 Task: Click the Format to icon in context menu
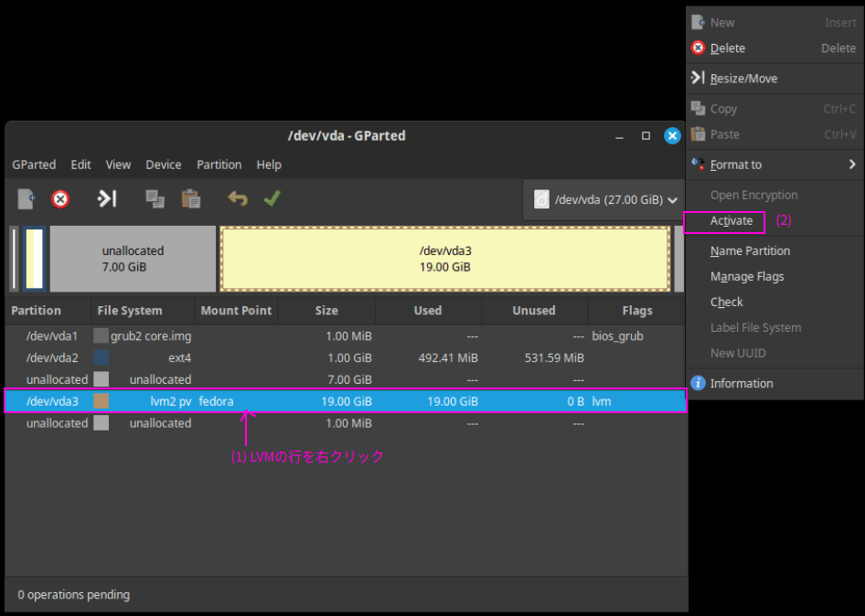[698, 165]
